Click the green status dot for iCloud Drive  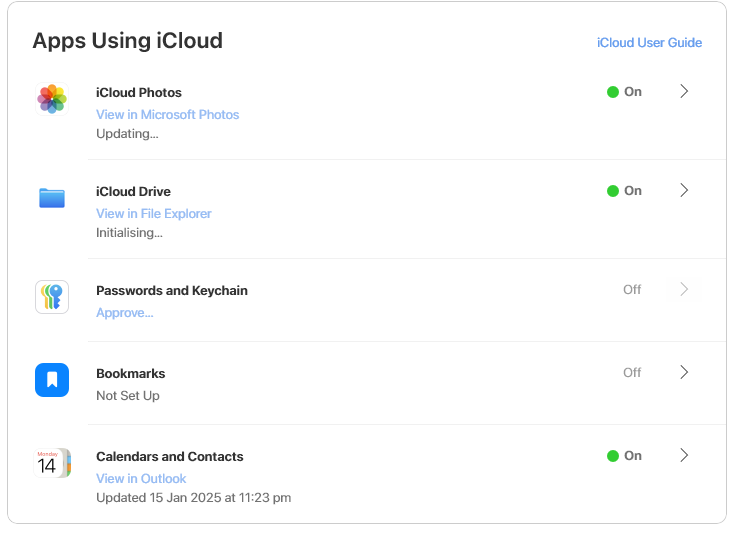pyautogui.click(x=613, y=191)
